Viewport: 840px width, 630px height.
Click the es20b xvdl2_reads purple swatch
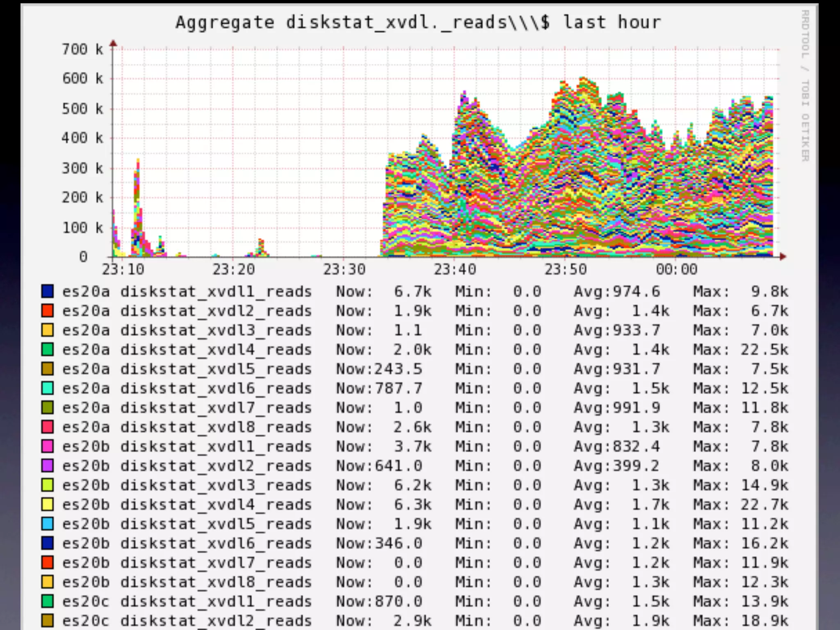point(48,466)
